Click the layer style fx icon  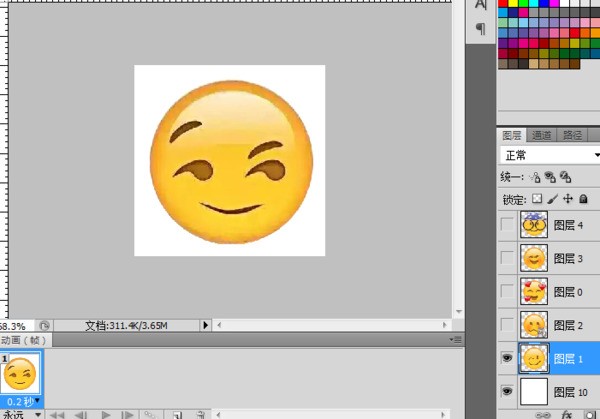pyautogui.click(x=566, y=413)
